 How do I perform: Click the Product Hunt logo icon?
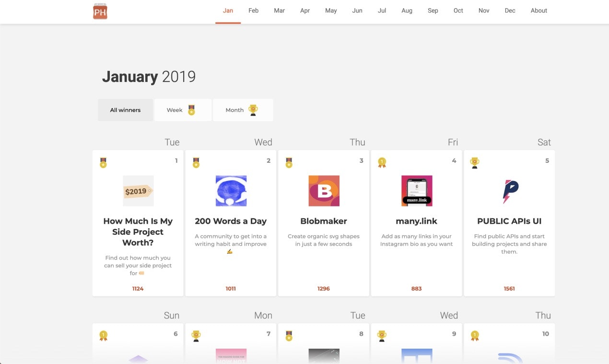tap(100, 11)
